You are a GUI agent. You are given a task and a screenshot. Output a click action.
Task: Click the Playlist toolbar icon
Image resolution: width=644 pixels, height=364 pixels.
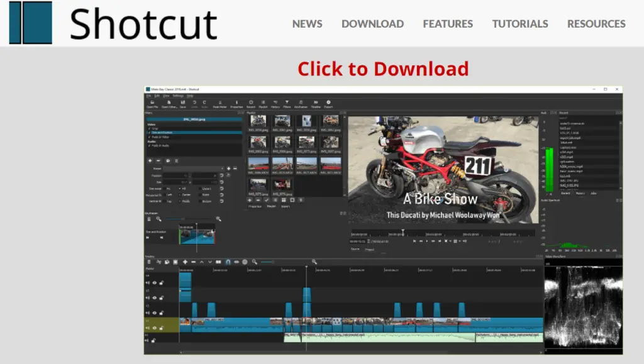click(264, 104)
